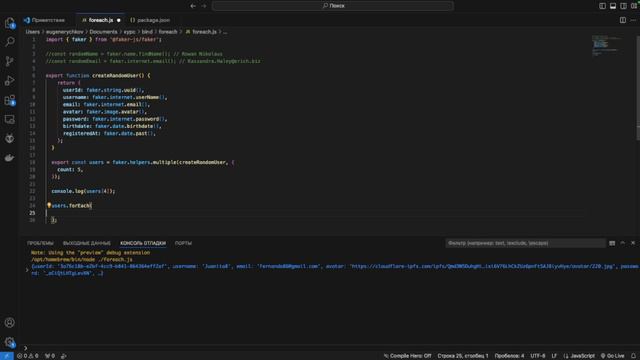Click the remote window status bar button
This screenshot has width=640, height=360.
(7, 356)
